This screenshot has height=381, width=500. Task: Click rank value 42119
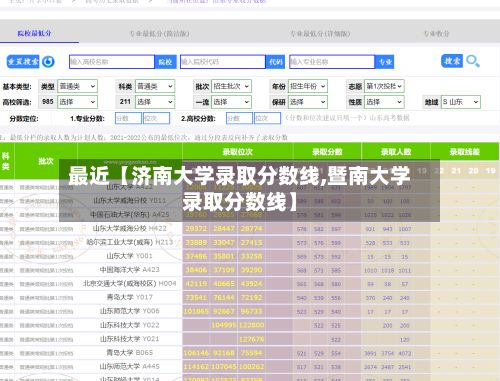[196, 284]
